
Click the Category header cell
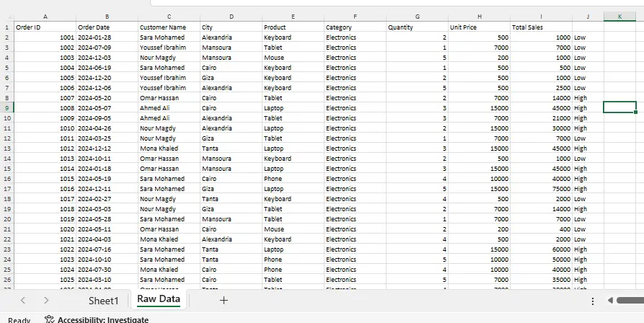click(x=356, y=27)
